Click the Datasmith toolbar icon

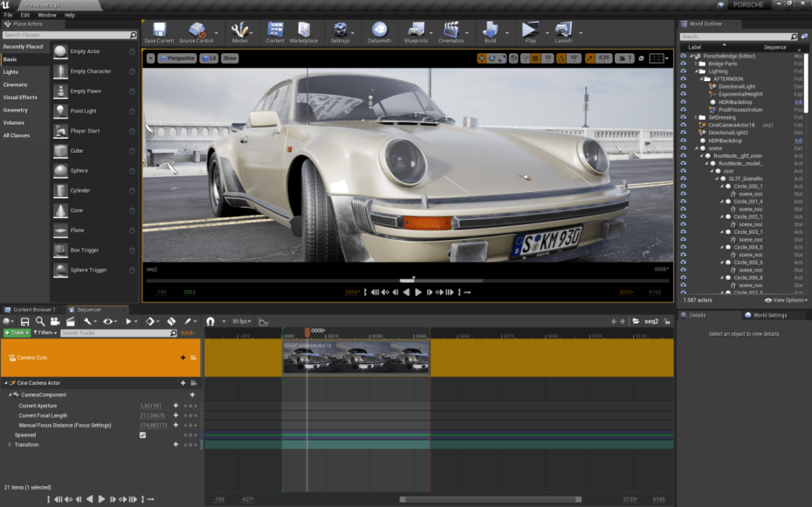click(379, 31)
